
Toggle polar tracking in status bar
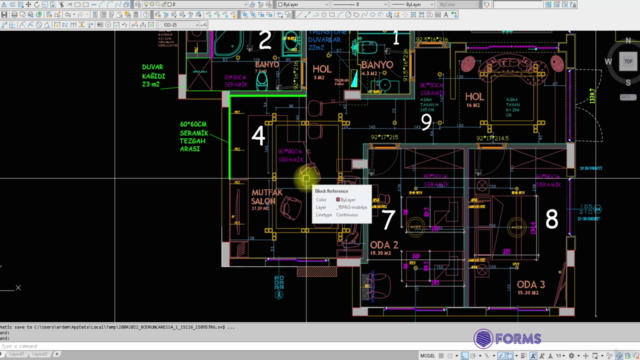(x=473, y=356)
